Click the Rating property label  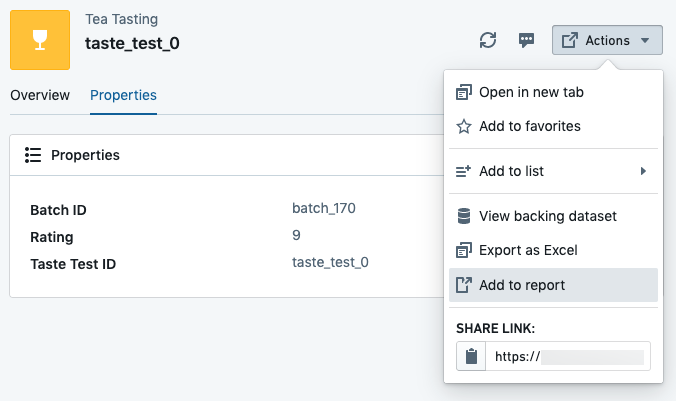click(52, 237)
